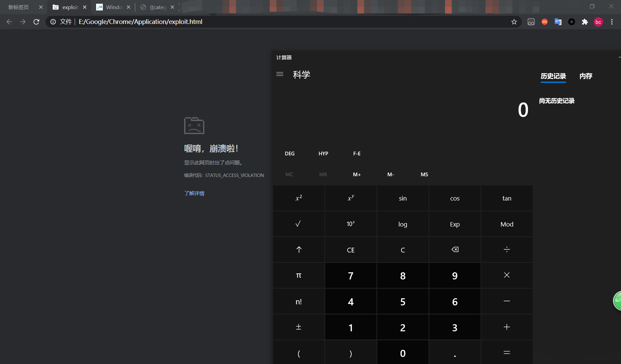Click the Mod key

click(x=507, y=224)
